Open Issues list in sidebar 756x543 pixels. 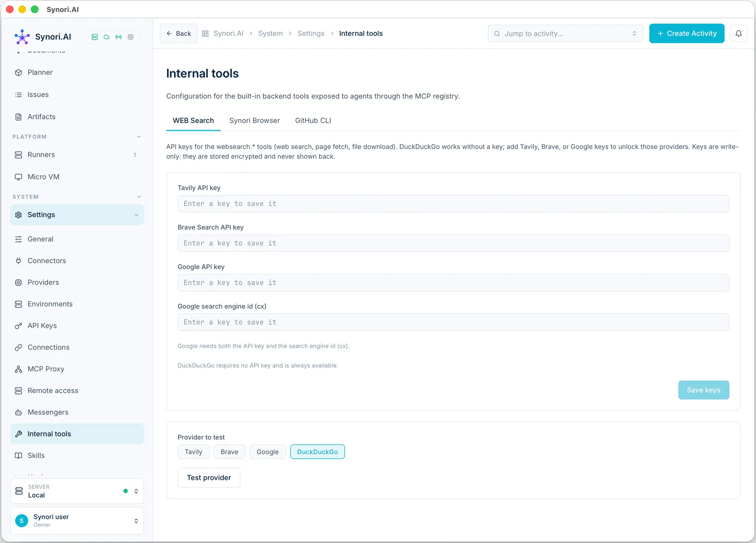[77, 94]
